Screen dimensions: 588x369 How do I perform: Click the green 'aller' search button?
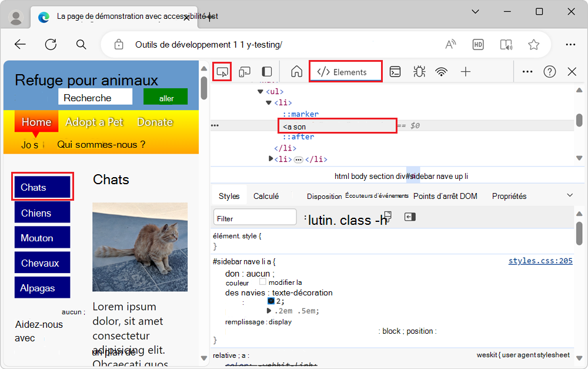[166, 98]
